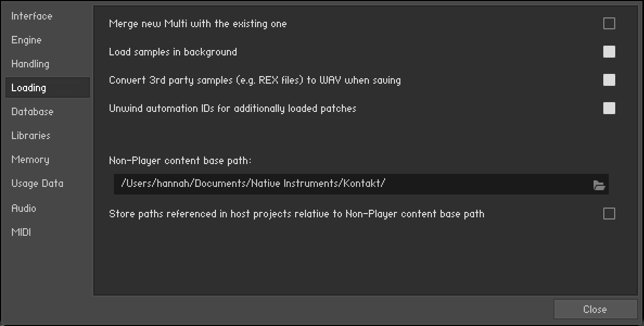644x326 pixels.
Task: Disable converting 3rd party samples to WAV
Action: pyautogui.click(x=609, y=80)
